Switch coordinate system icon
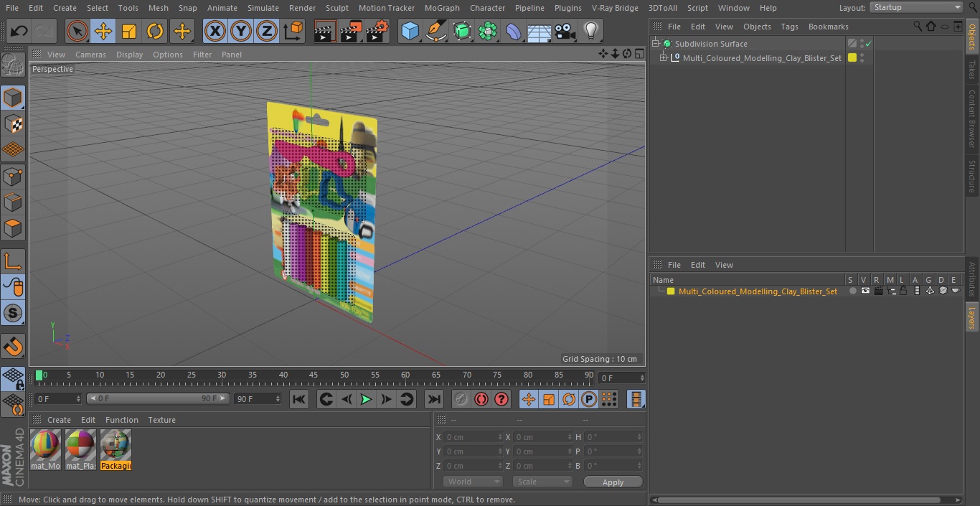This screenshot has height=506, width=980. (x=293, y=31)
